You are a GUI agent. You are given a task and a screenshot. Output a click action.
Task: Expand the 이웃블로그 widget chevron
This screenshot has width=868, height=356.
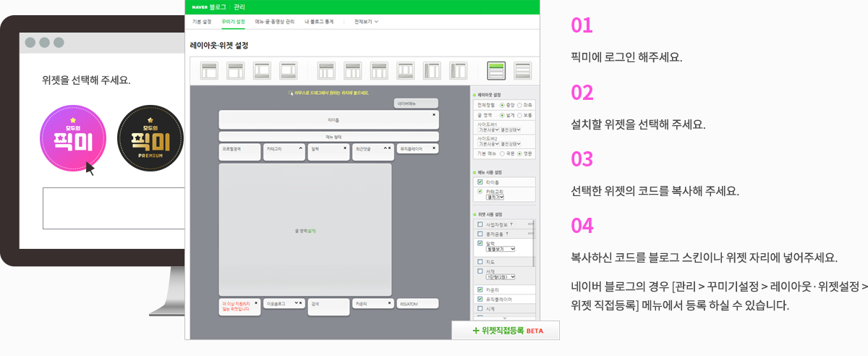(x=296, y=302)
